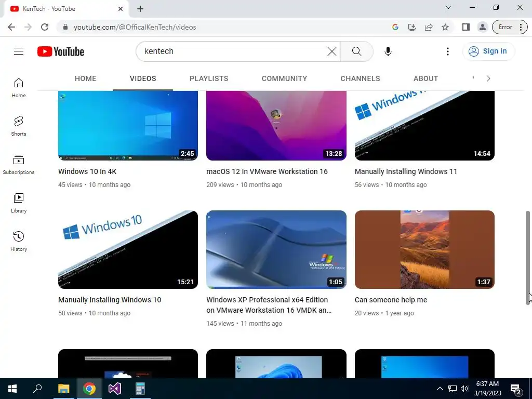View site information lock icon
Viewport: 532px width, 399px height.
coord(65,27)
